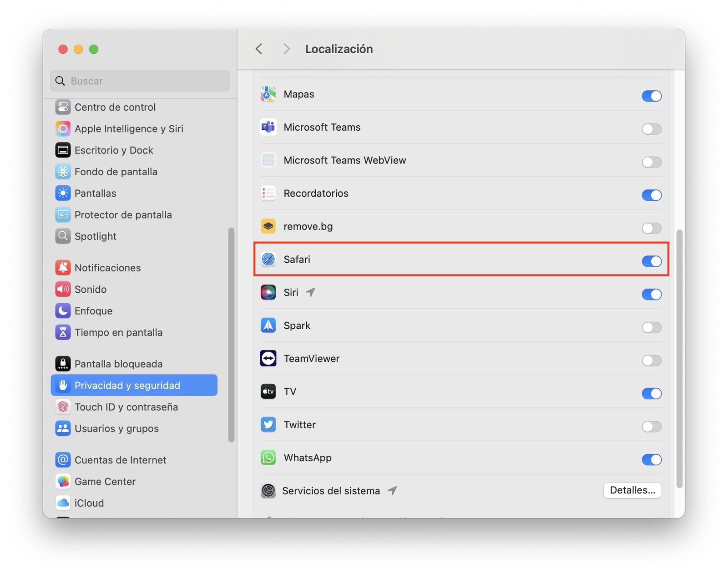Turn on Microsoft Teams WebView location toggle

[652, 162]
